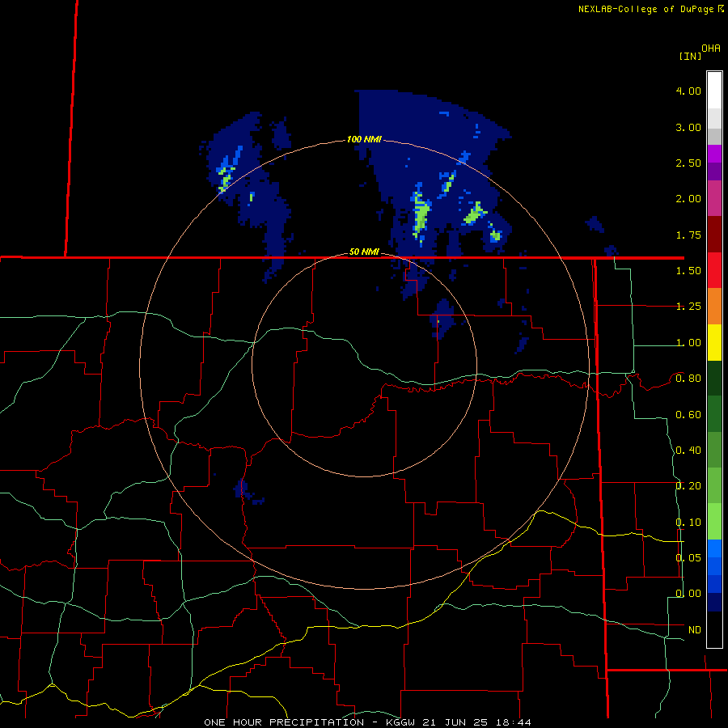Pick the white swatch atop the legend
Screen dimensions: 728x728
pos(714,91)
